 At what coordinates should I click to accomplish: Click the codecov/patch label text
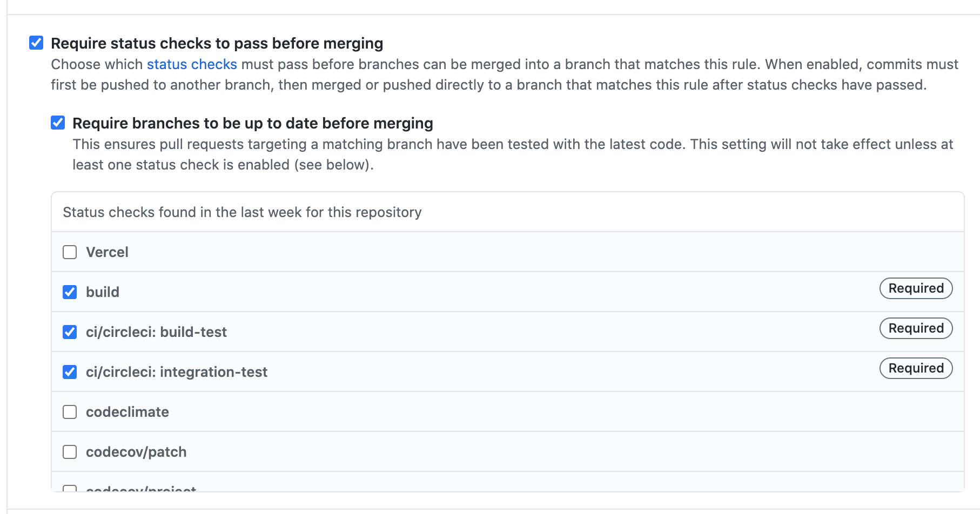coord(136,452)
